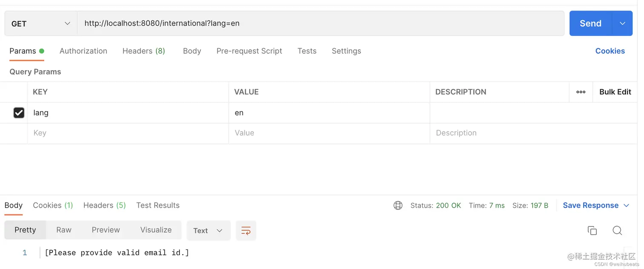Click the lang row description cell
Viewport: 644px width, 269px height.
click(x=533, y=113)
